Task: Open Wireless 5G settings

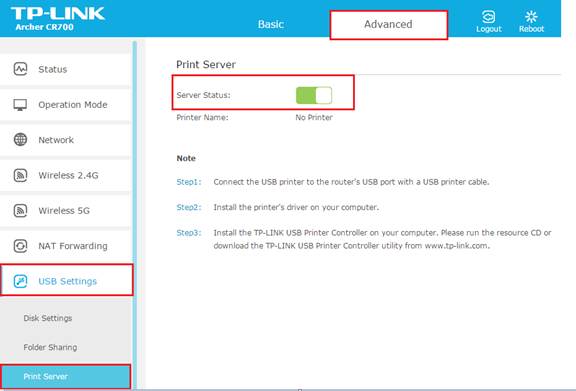Action: [x=65, y=211]
